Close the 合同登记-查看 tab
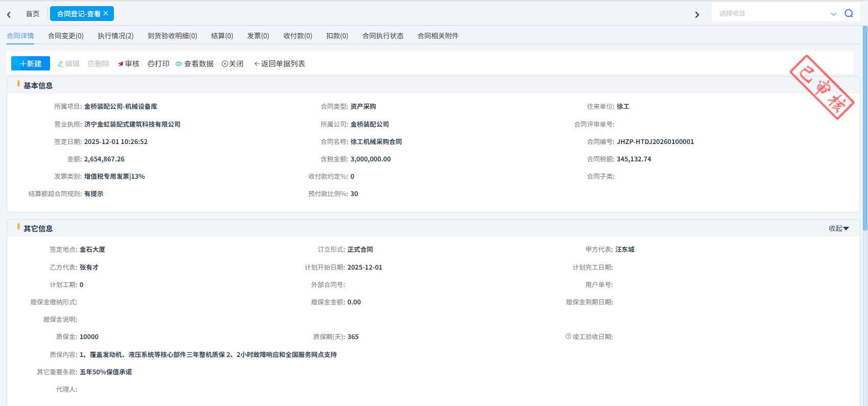The height and width of the screenshot is (406, 868). pos(106,13)
